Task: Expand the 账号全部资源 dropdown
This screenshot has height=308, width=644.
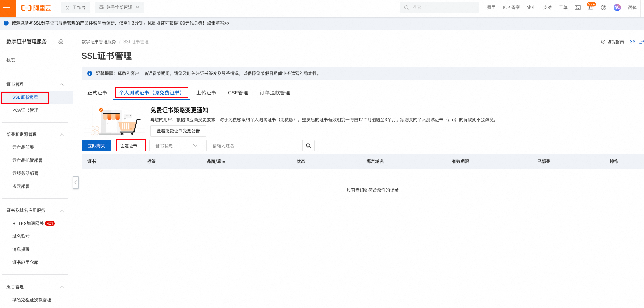Action: click(x=119, y=8)
